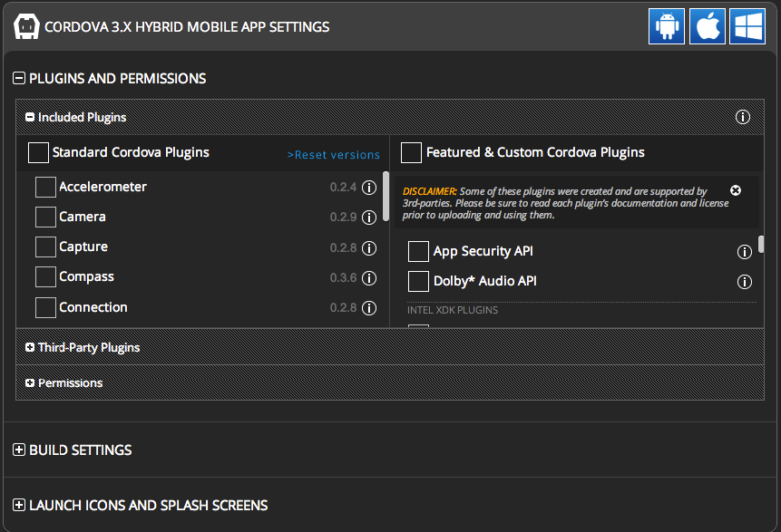Click Capture plugin version 0.2.8
The width and height of the screenshot is (781, 532).
click(x=343, y=247)
